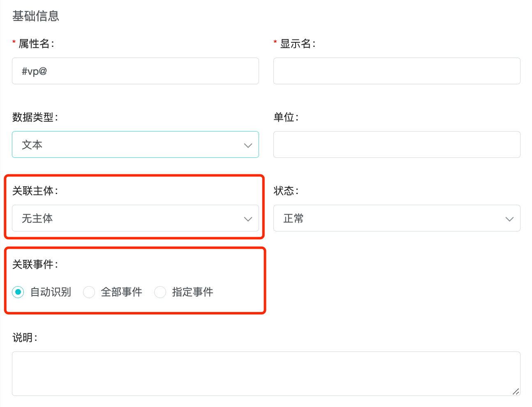Image resolution: width=532 pixels, height=407 pixels.
Task: Click the 关联主体 label text
Action: point(35,191)
